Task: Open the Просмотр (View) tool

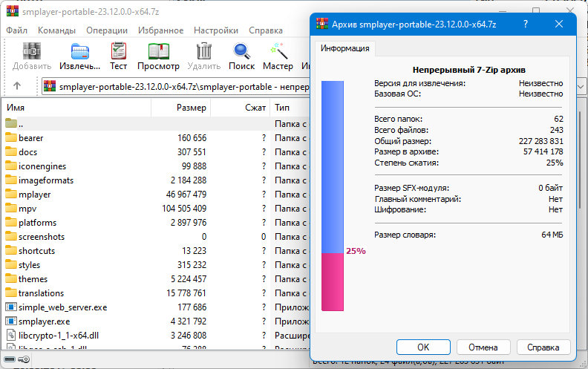Action: (159, 51)
